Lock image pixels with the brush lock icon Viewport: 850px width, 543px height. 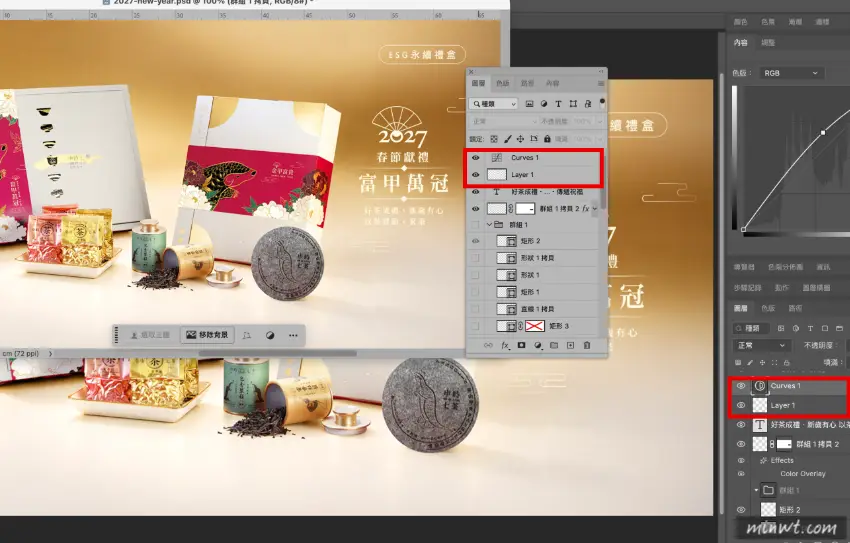click(507, 139)
